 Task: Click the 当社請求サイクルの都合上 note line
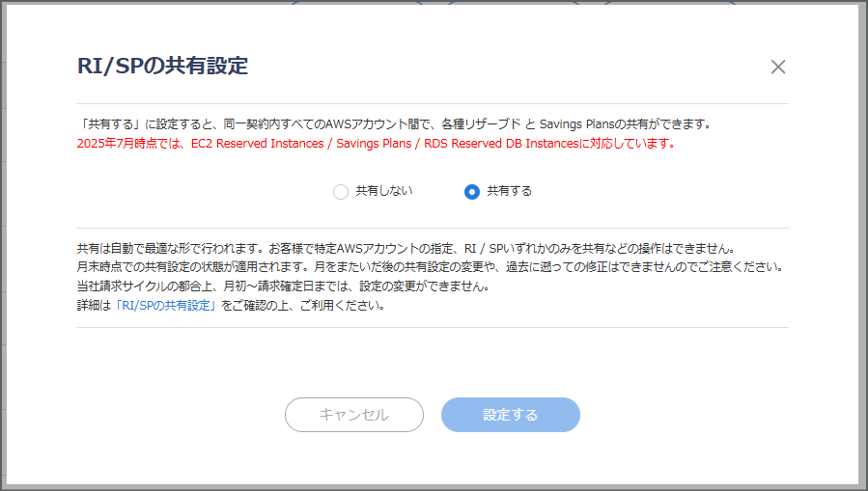tap(284, 286)
